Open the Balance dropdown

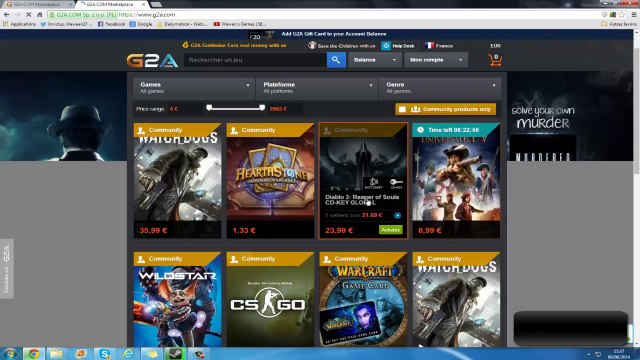[375, 60]
